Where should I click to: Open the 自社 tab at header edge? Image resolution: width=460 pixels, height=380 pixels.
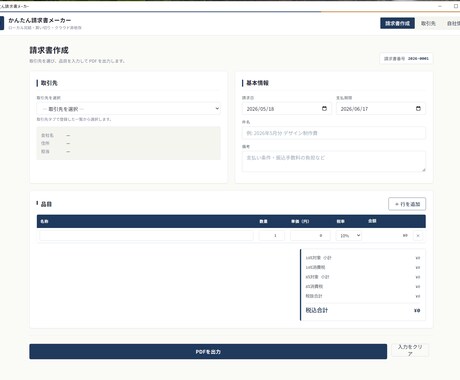tap(453, 23)
